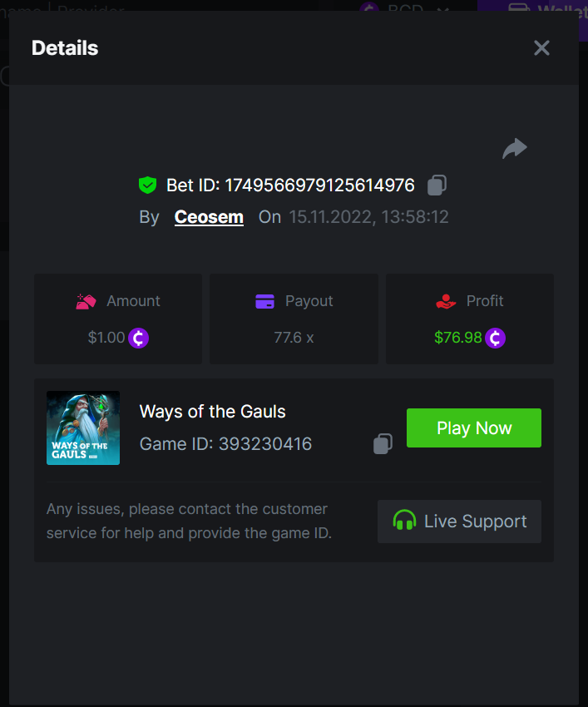Click the coin icon beside $76.98

496,338
